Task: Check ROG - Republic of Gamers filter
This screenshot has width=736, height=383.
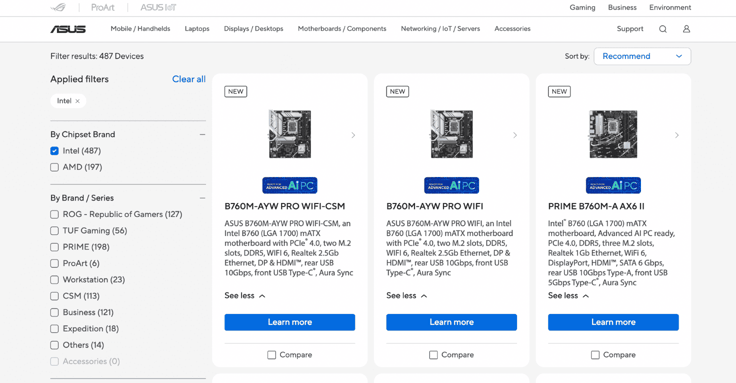Action: 54,214
